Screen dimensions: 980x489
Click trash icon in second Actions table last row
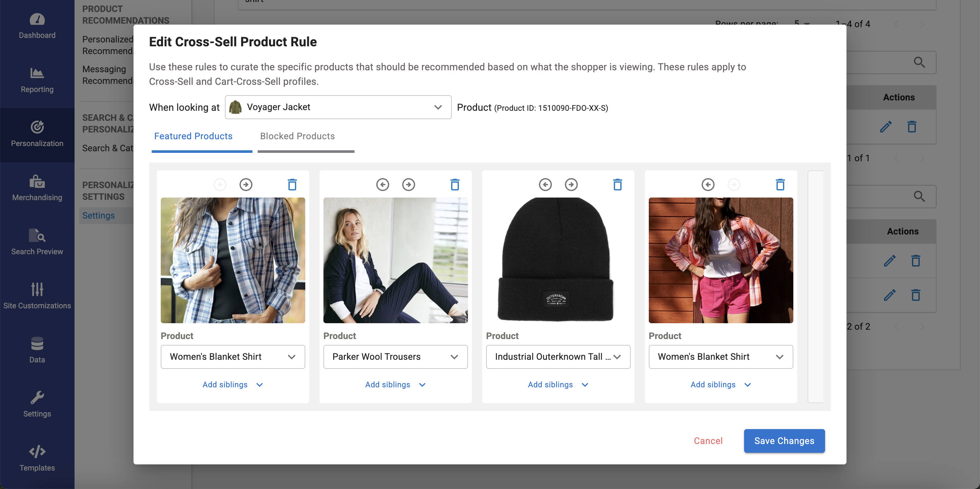click(916, 295)
